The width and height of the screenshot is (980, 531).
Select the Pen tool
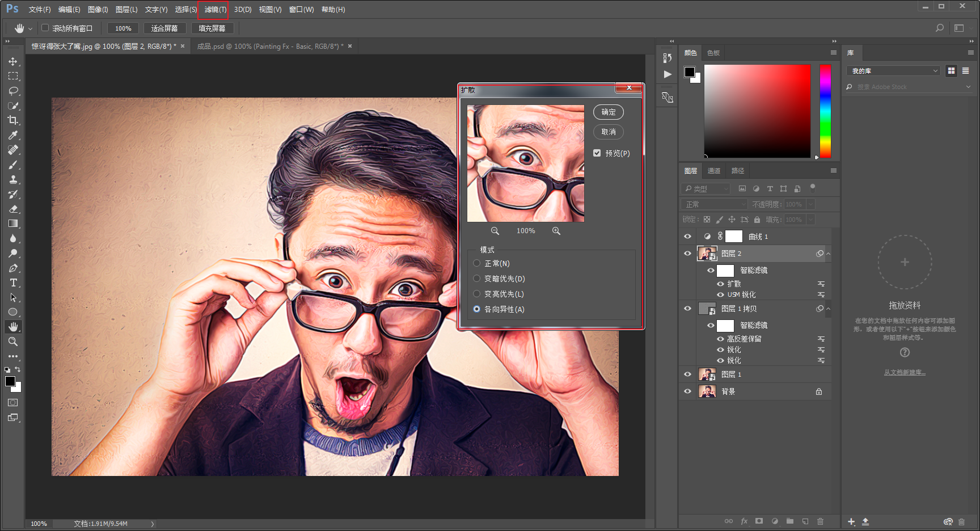click(x=13, y=268)
